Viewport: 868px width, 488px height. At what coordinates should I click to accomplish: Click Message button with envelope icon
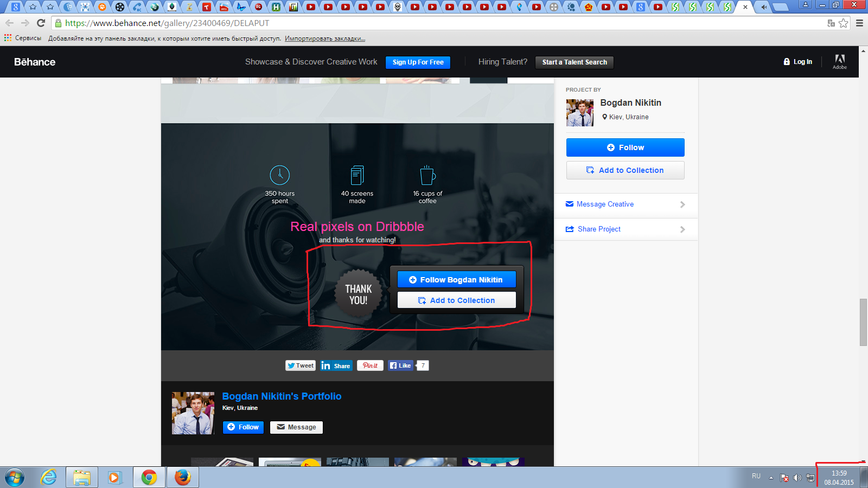tap(296, 427)
